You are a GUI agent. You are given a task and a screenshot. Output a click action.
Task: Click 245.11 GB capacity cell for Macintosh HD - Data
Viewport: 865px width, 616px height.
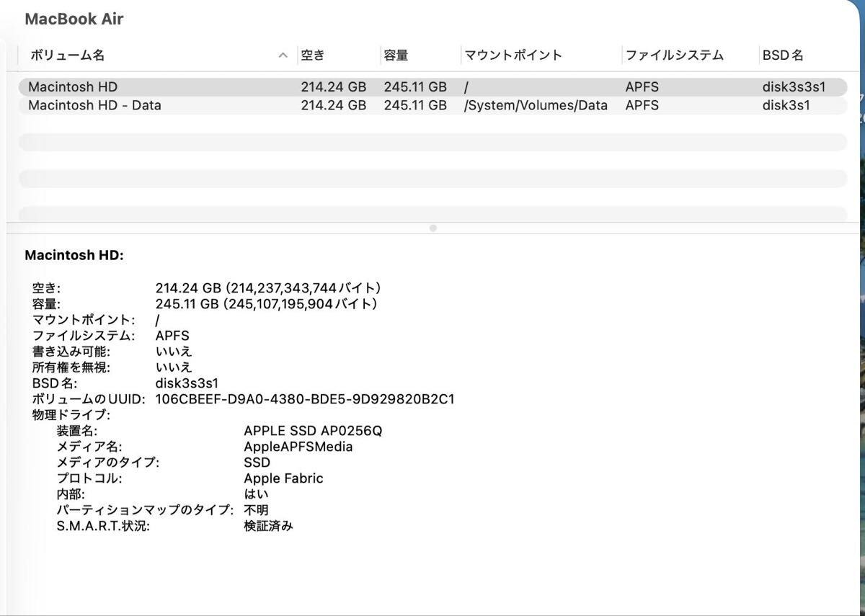click(x=415, y=105)
